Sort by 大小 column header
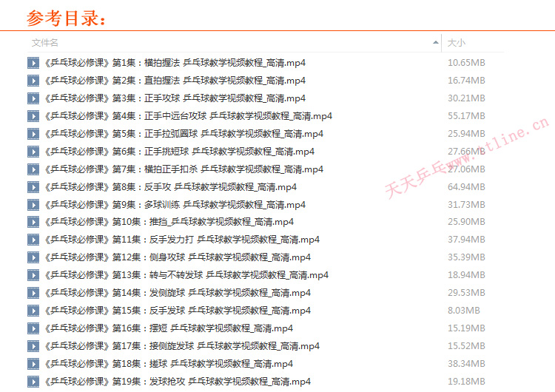Viewport: 555px width, 392px height. (457, 43)
